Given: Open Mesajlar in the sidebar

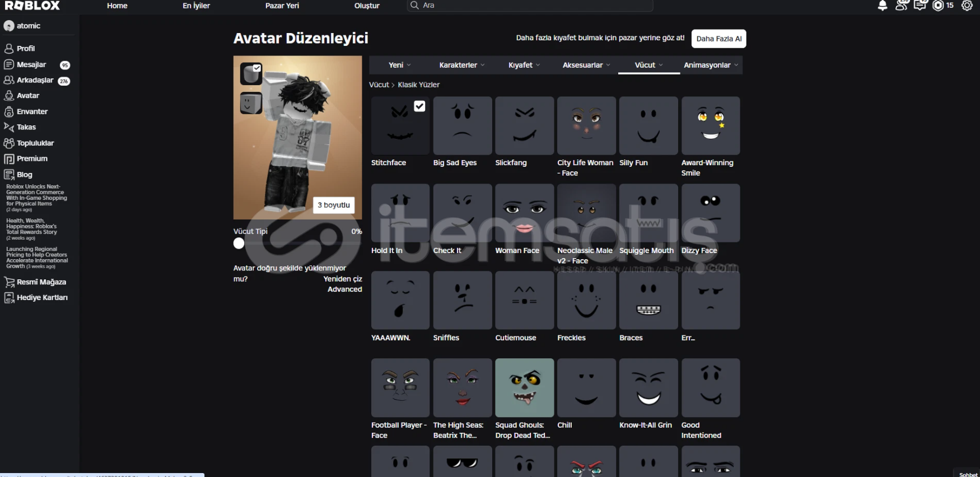Looking at the screenshot, I should point(31,65).
